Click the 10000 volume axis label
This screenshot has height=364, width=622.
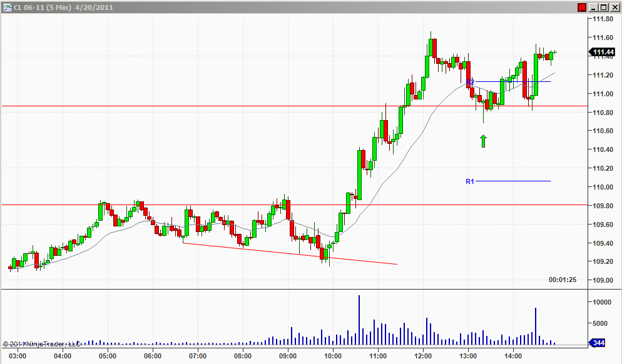[602, 302]
